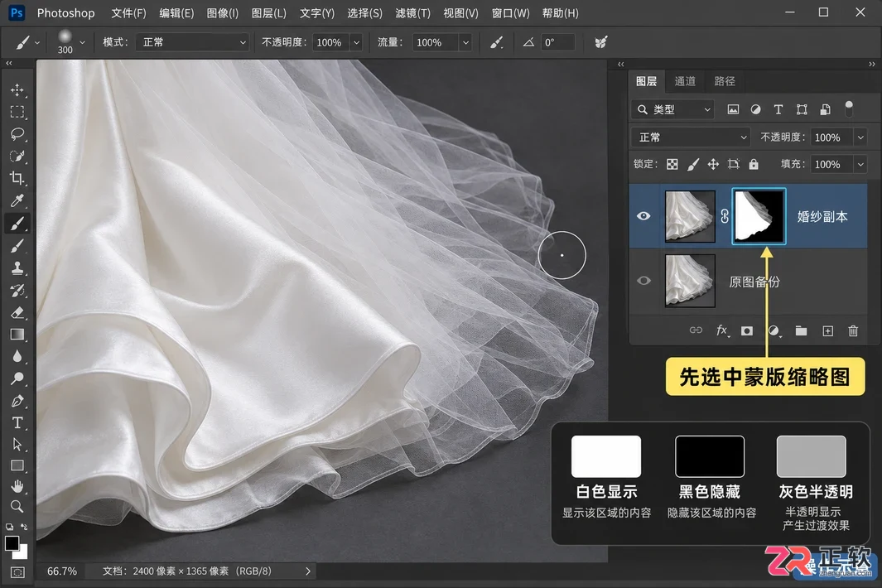
Task: Add a layer mask button
Action: point(747,331)
